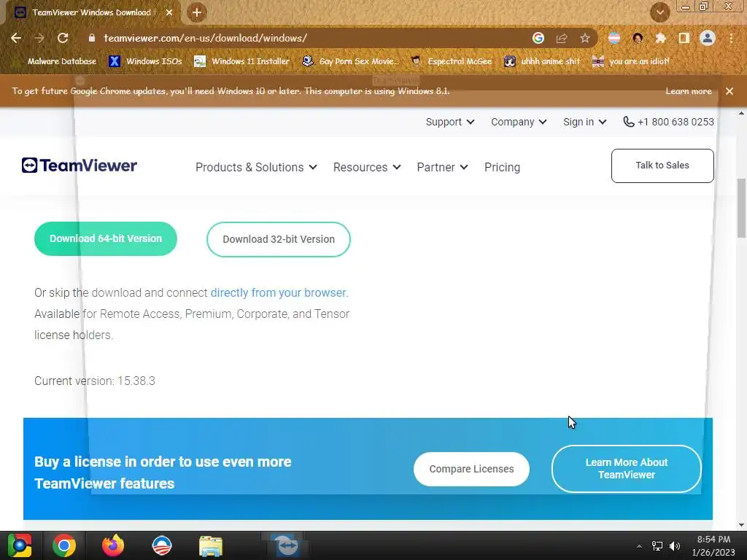Share this page via the share icon
747x560 pixels.
562,38
